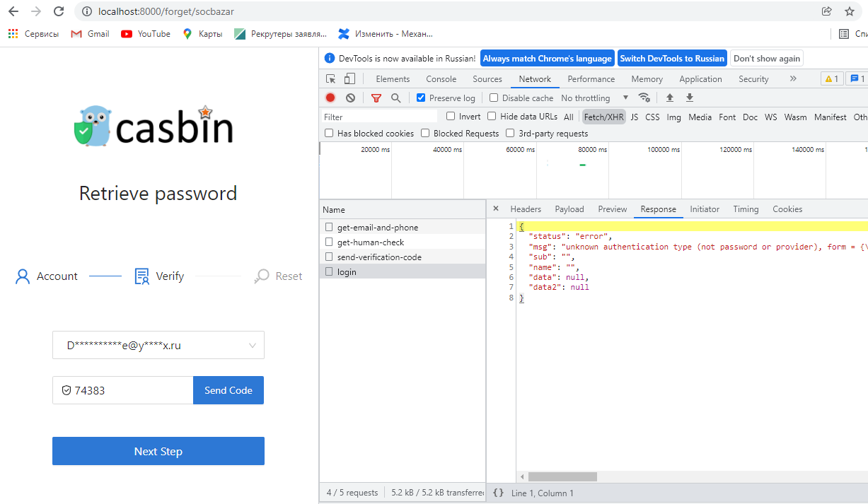Import HAR file using the upload icon
This screenshot has width=868, height=504.
669,98
